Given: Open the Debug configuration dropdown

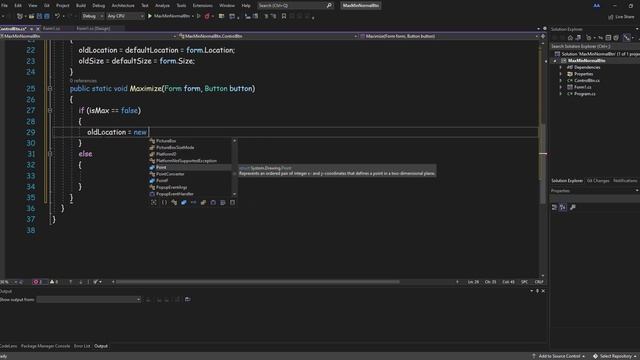Looking at the screenshot, I should click(x=92, y=16).
